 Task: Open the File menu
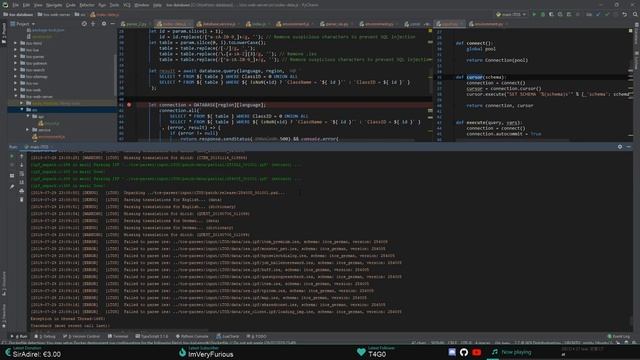15,5
